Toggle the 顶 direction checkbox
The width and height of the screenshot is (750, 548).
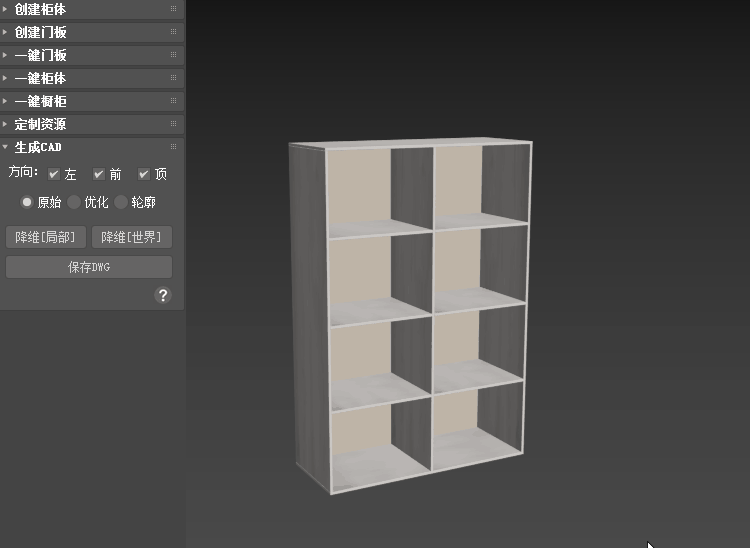point(143,174)
